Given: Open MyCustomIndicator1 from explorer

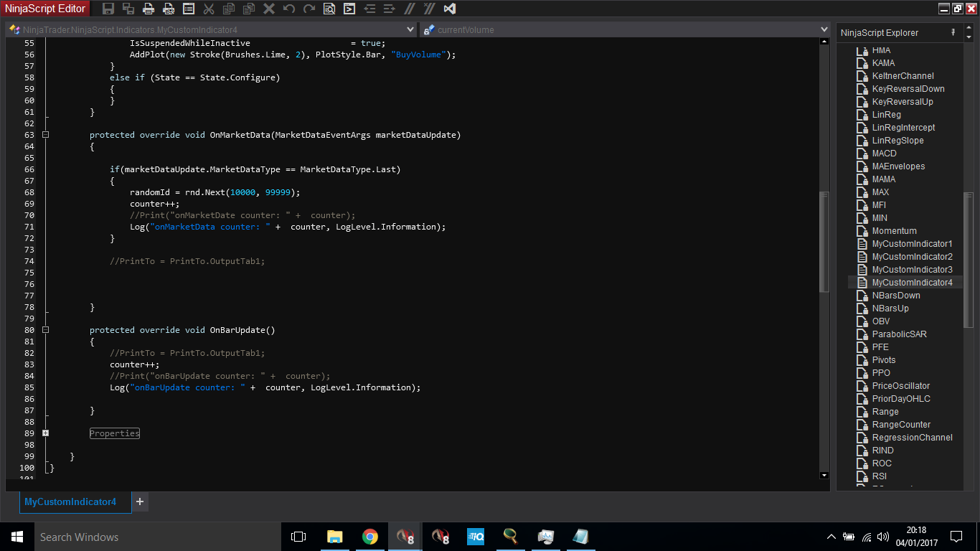Looking at the screenshot, I should coord(912,244).
